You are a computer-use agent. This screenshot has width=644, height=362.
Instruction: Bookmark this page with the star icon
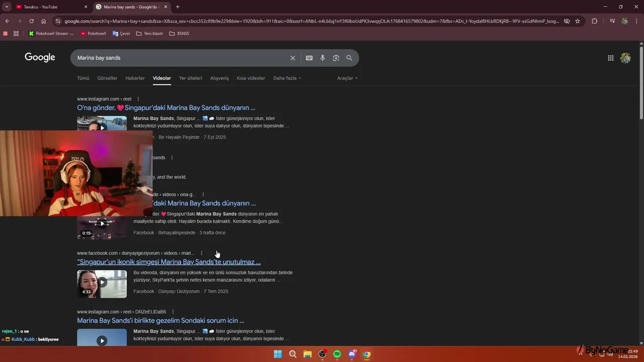578,21
